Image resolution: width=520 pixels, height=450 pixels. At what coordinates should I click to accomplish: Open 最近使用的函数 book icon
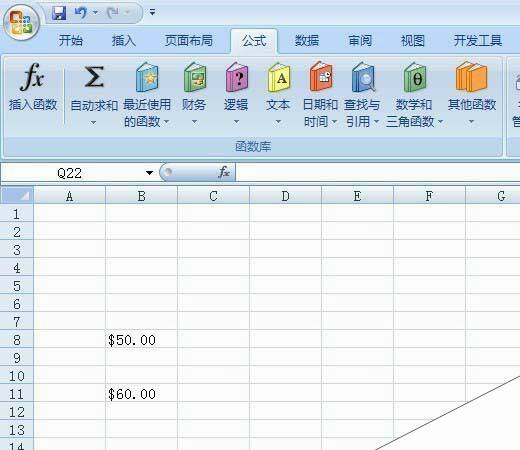pyautogui.click(x=147, y=77)
